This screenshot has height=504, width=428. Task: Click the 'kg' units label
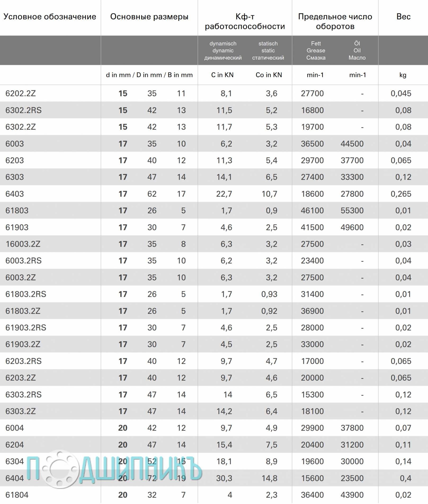coord(403,75)
